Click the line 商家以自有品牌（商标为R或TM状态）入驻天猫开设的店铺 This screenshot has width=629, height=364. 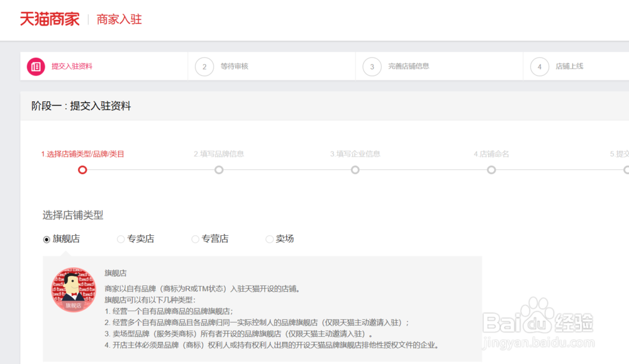(203, 289)
